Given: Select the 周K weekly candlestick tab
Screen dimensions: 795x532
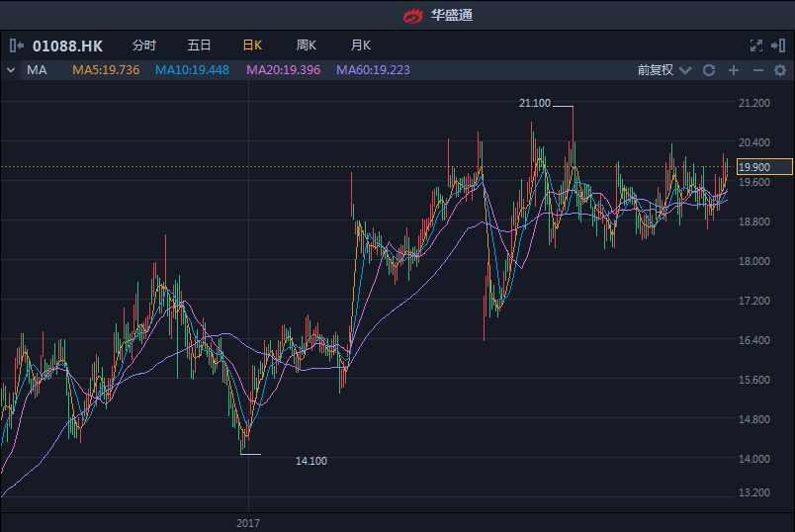Looking at the screenshot, I should coord(306,45).
